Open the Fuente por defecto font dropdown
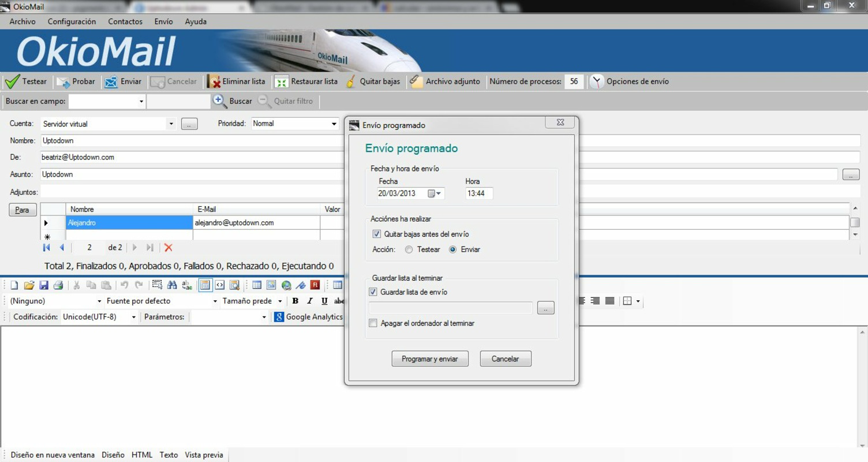 pos(215,301)
